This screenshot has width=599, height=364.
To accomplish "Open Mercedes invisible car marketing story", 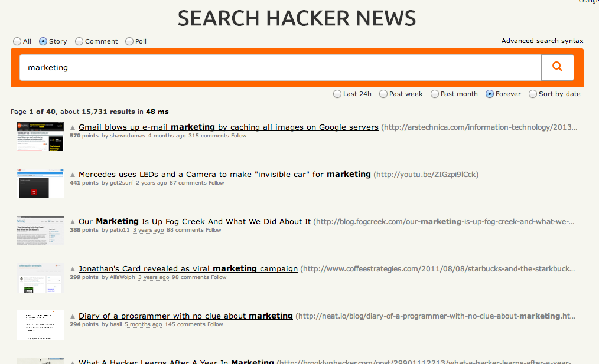I will pyautogui.click(x=224, y=175).
